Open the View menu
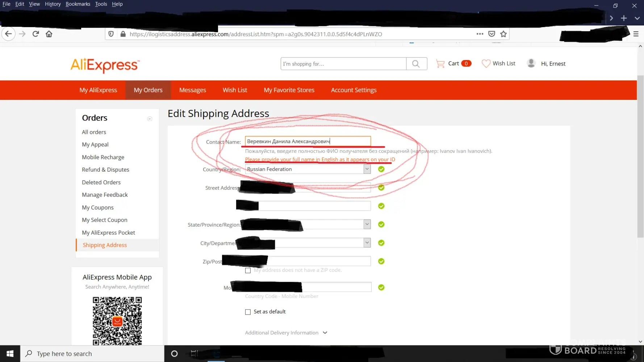This screenshot has width=644, height=362. tap(34, 4)
